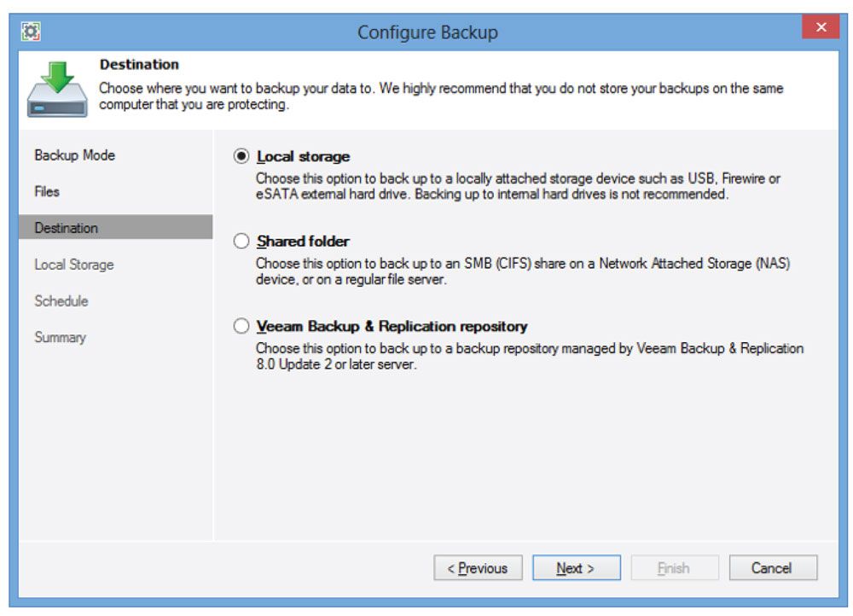Viewport: 853px width, 616px height.
Task: Click the greyed-out Finish button
Action: [674, 568]
